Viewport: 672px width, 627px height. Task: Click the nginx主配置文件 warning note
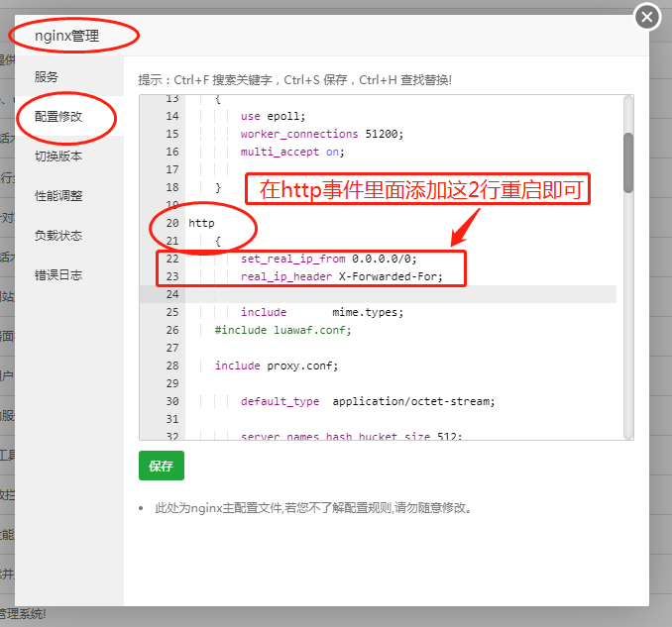[313, 508]
